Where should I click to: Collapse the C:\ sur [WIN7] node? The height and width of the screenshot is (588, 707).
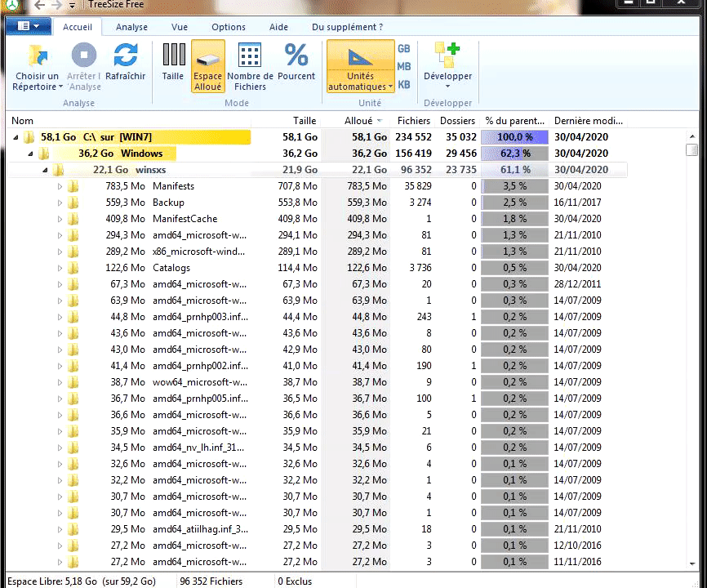[x=16, y=137]
